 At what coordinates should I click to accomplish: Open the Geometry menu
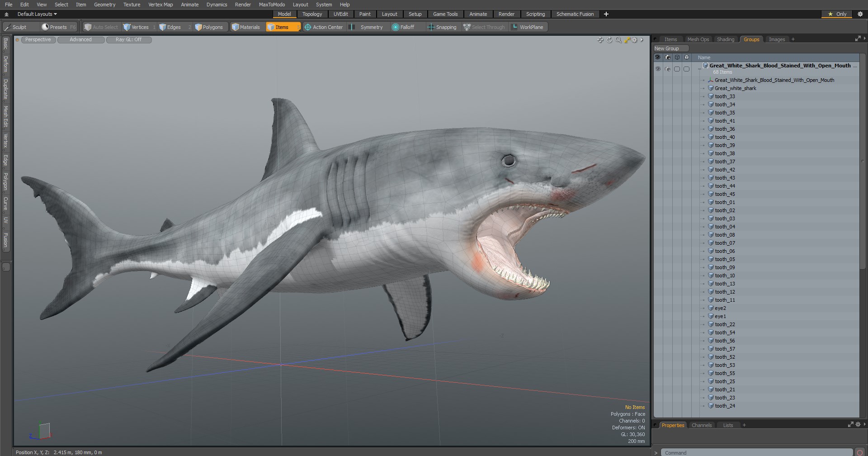tap(104, 5)
